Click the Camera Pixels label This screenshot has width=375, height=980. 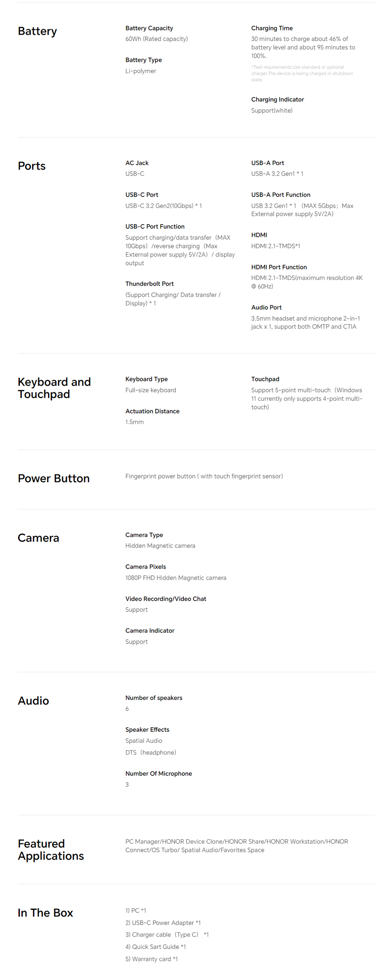[x=145, y=566]
